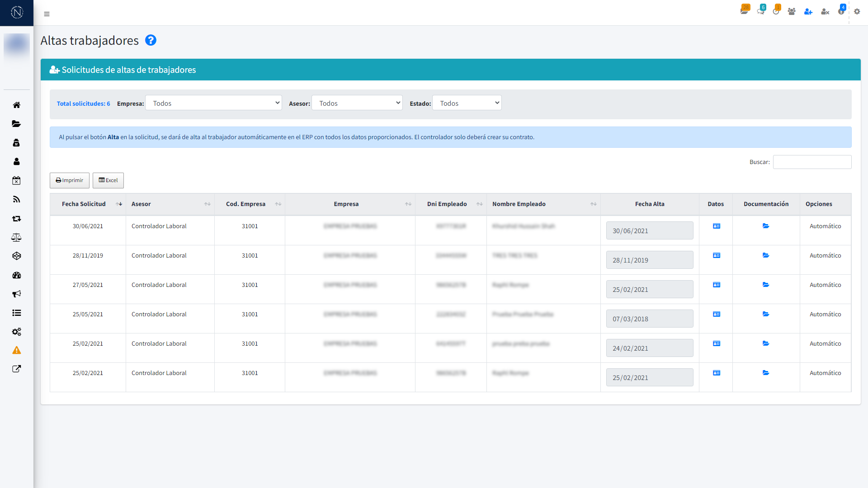Click the RSS feed icon in sidebar
Image resolution: width=868 pixels, height=488 pixels.
coord(17,199)
